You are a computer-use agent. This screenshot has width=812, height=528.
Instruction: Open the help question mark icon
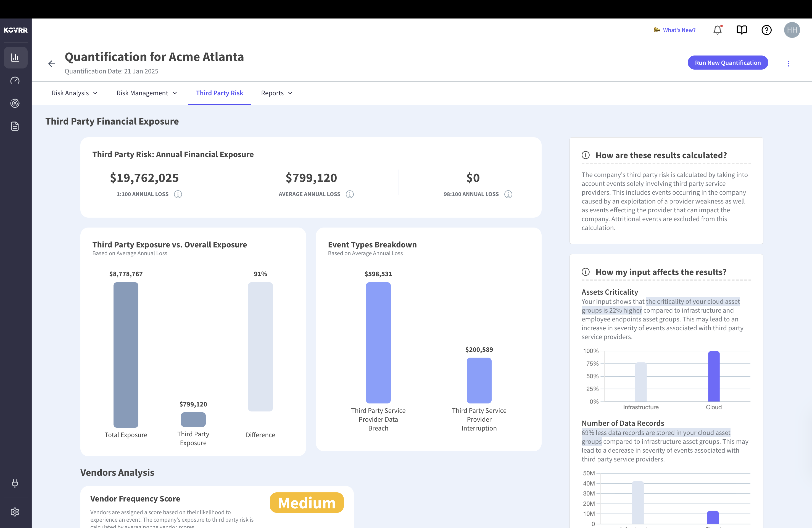click(x=767, y=30)
